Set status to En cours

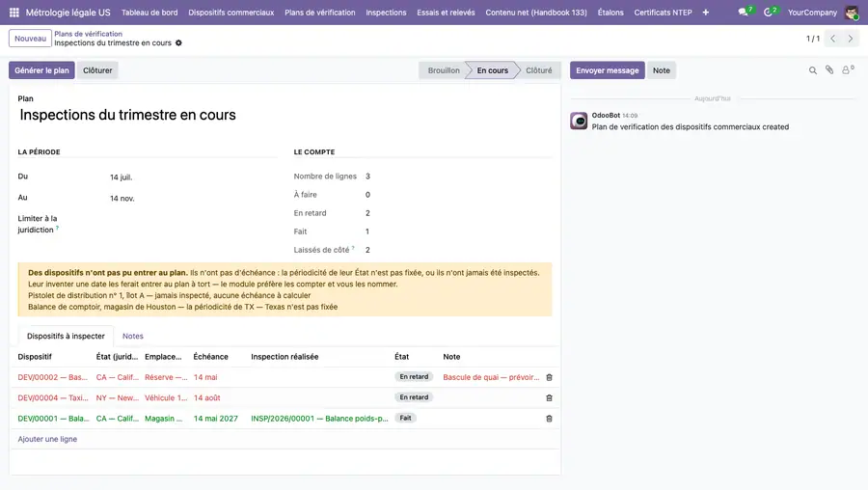tap(492, 70)
